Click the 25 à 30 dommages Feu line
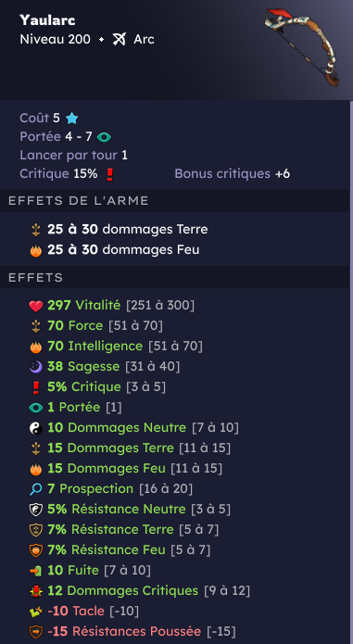This screenshot has width=353, height=644. point(115,249)
